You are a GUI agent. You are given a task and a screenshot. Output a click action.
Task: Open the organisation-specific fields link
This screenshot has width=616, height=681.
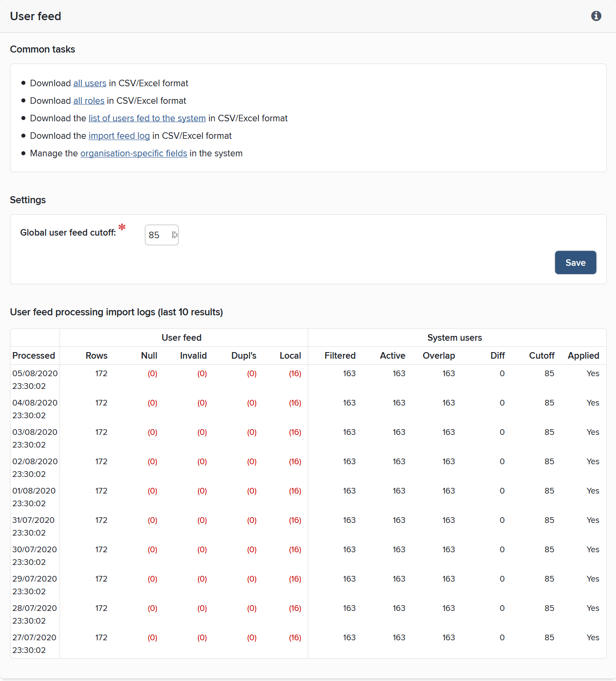(x=134, y=153)
